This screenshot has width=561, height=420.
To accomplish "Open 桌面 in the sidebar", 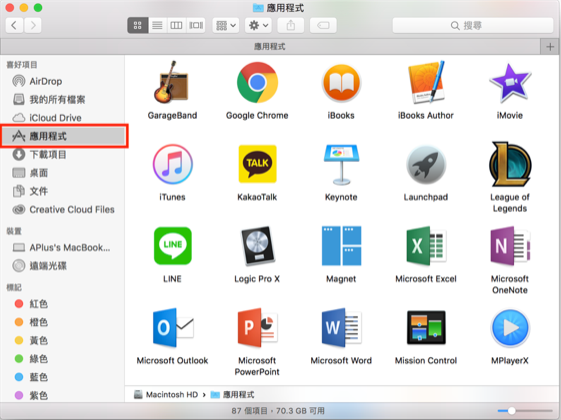I will (x=63, y=173).
